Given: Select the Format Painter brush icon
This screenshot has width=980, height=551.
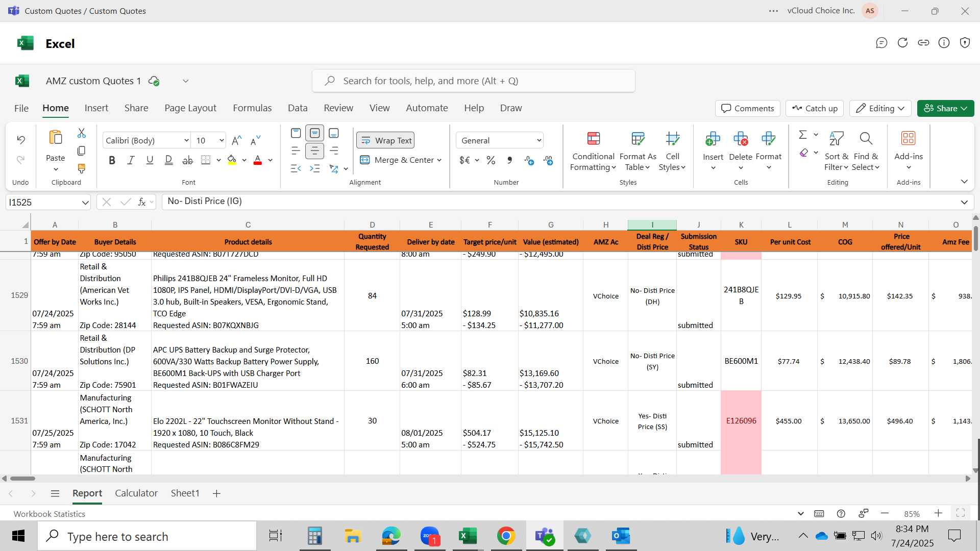Looking at the screenshot, I should click(x=81, y=168).
